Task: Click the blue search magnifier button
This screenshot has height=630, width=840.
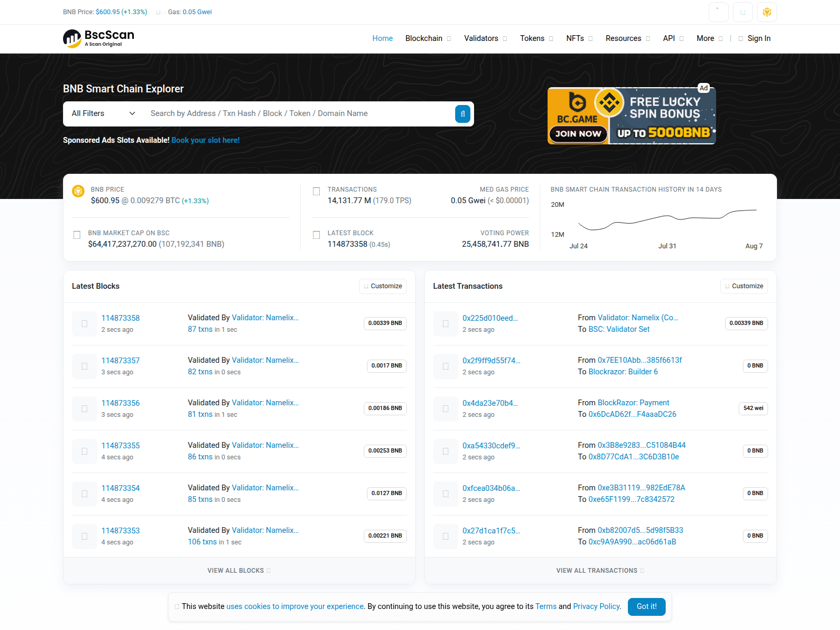Action: pos(463,114)
